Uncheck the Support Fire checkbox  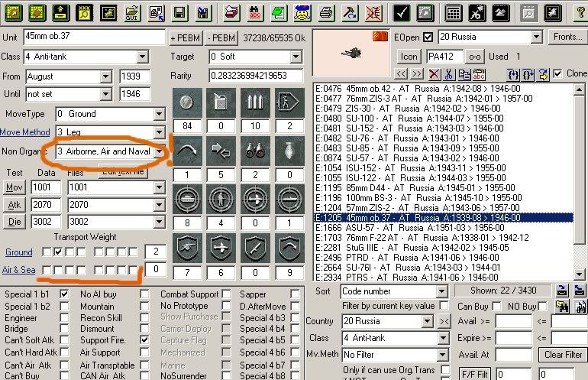point(144,339)
